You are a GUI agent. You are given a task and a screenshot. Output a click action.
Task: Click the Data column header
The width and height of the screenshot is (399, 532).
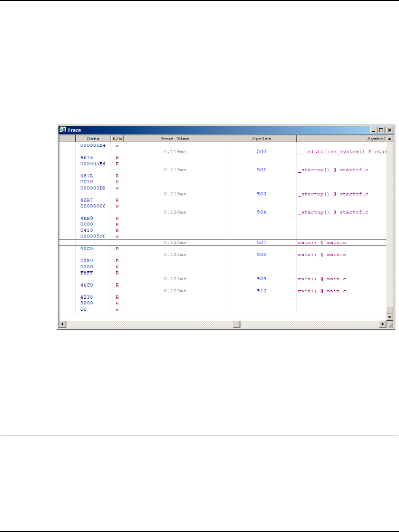click(x=93, y=139)
